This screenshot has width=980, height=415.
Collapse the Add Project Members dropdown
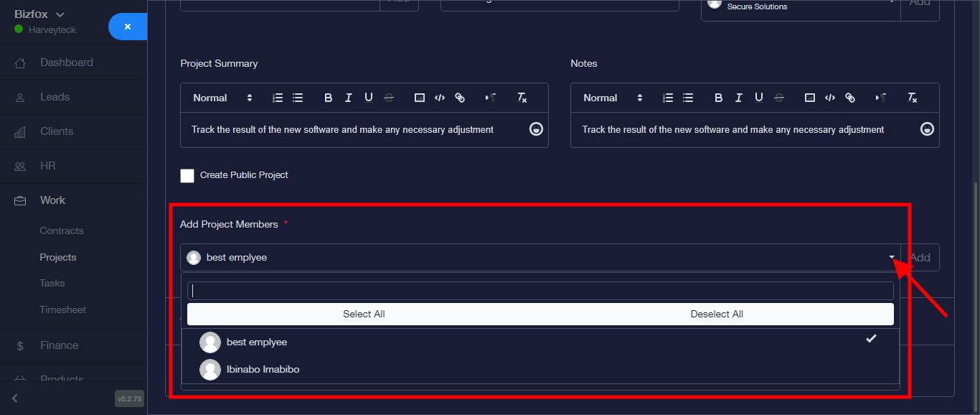892,257
